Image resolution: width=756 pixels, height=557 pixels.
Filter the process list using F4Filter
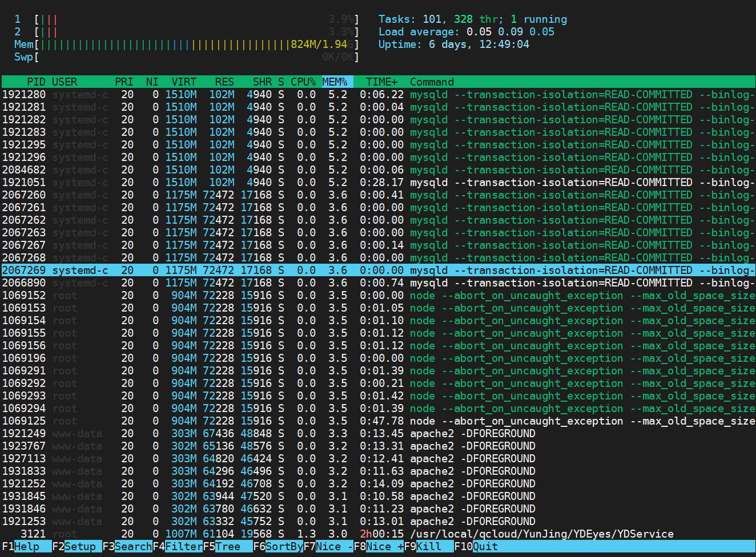pos(177,546)
